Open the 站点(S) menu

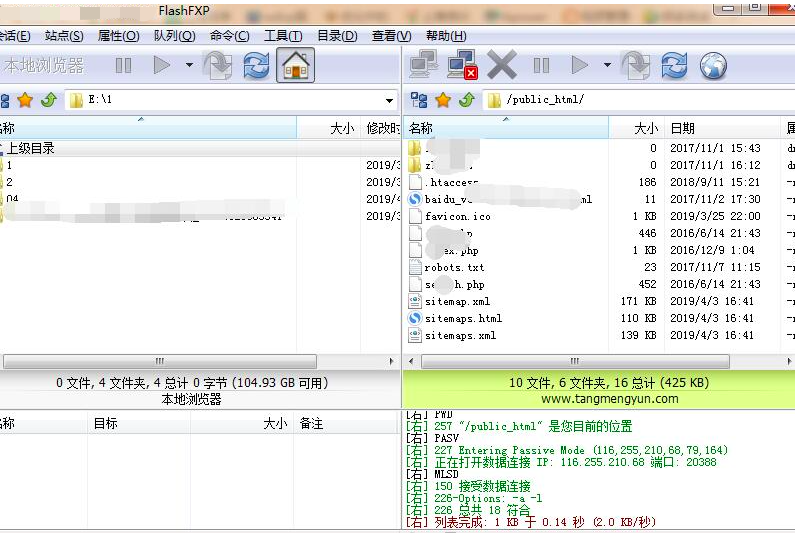click(x=64, y=36)
